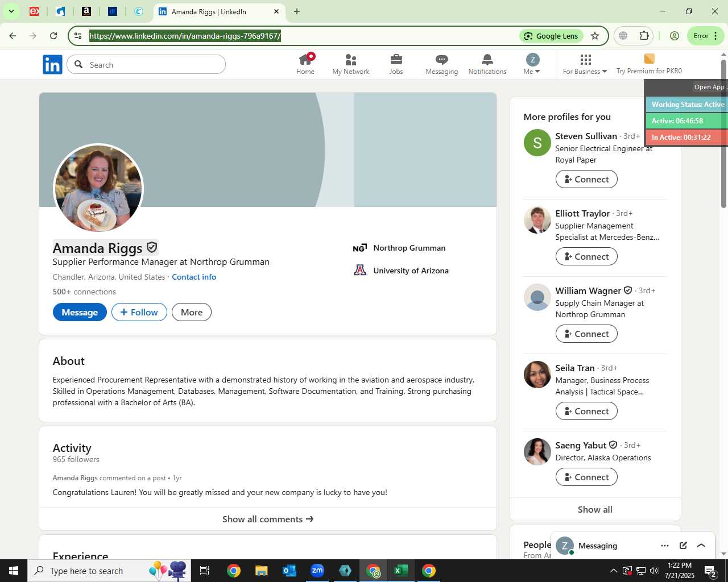Open a new browser tab

297,11
